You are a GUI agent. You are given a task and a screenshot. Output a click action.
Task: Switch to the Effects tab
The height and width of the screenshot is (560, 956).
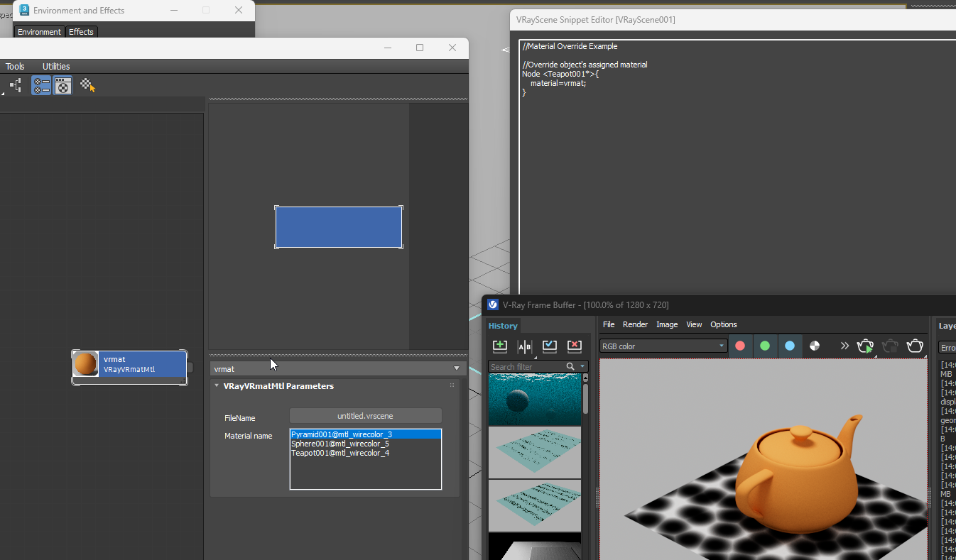coord(81,32)
